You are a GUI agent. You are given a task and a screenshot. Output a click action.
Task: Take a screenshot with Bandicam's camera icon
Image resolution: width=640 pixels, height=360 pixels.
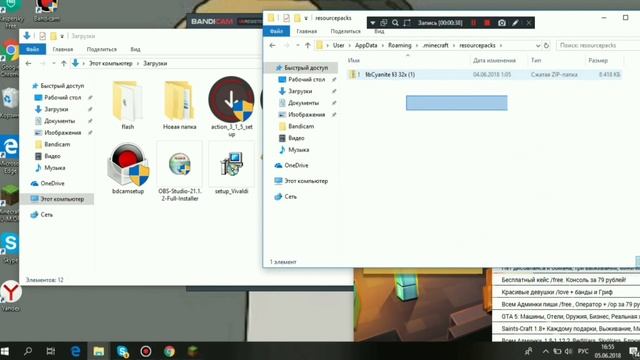pyautogui.click(x=502, y=23)
